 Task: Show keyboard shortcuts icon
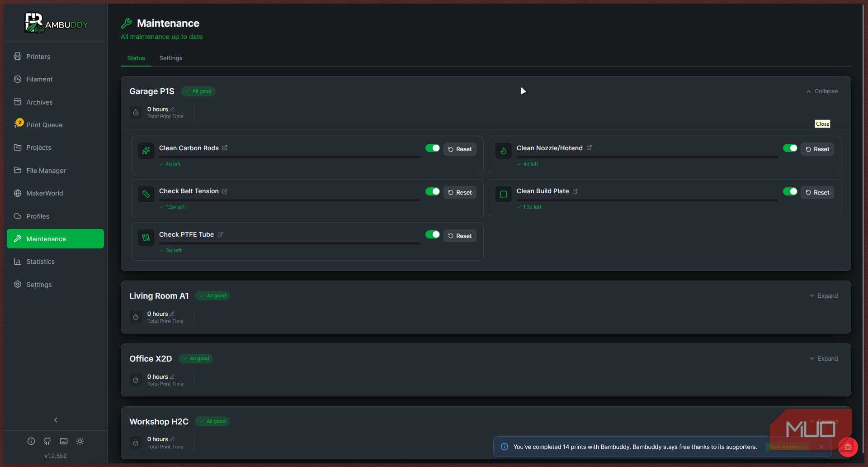coord(64,441)
